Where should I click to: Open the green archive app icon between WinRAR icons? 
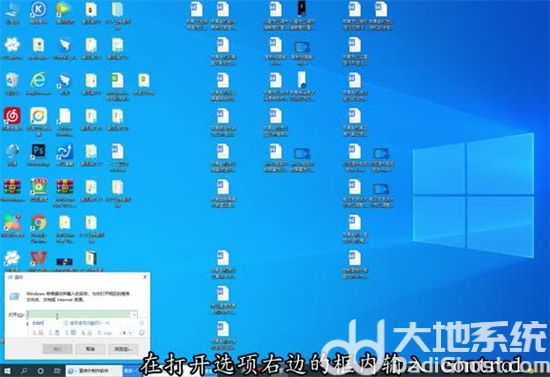click(x=39, y=190)
